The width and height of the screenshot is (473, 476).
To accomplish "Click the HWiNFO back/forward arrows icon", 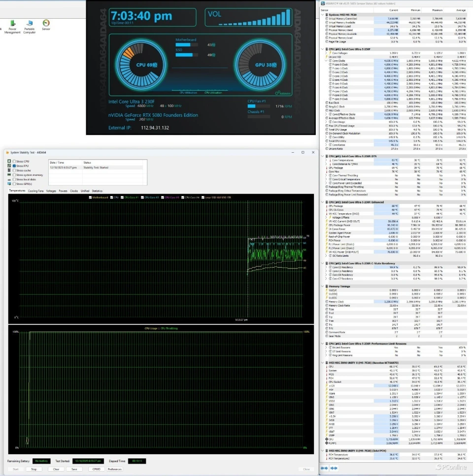I will coord(325,468).
